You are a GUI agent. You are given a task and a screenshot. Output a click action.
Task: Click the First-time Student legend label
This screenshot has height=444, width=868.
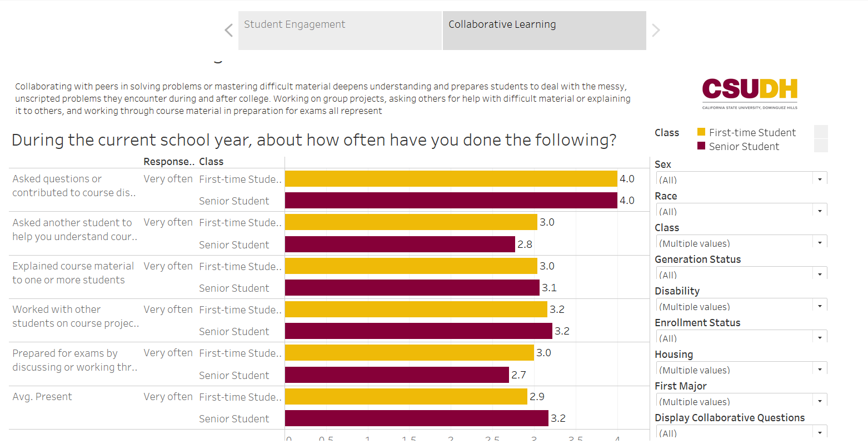point(752,133)
